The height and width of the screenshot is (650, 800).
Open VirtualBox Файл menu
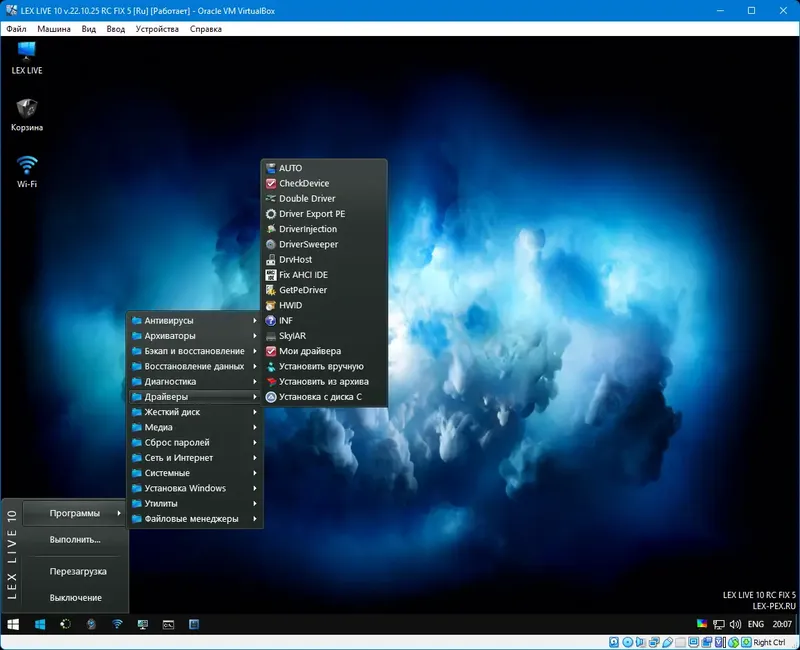coord(16,29)
